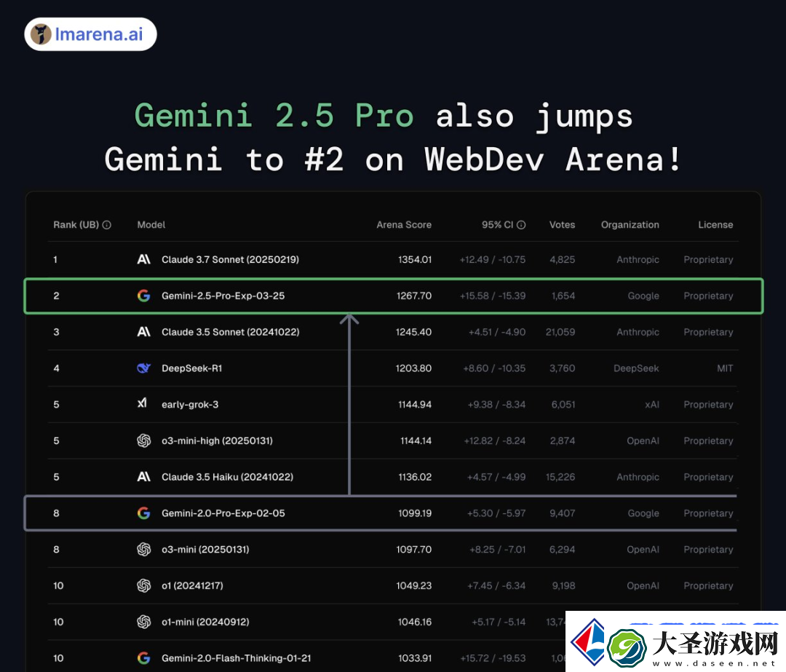Viewport: 786px width, 672px height.
Task: Select the o1-mini (20240912) model name
Action: pos(205,622)
